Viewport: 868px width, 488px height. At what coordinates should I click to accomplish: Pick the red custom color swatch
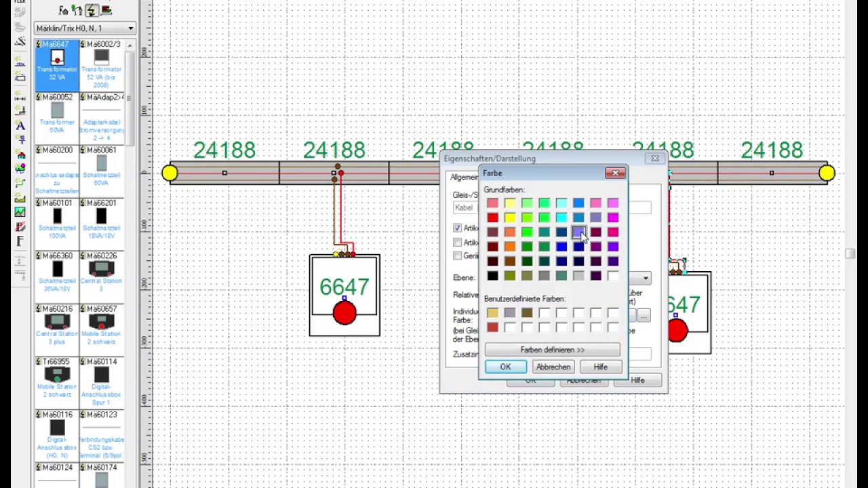(x=492, y=328)
